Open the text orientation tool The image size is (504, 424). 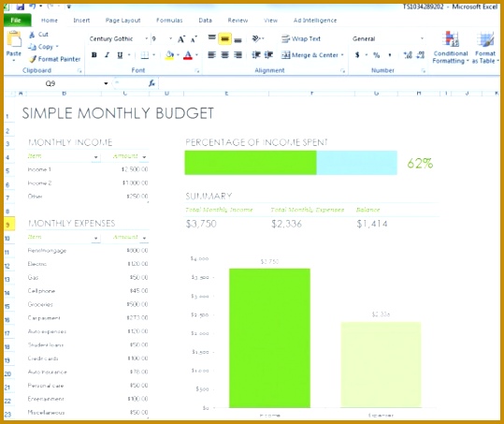pos(256,38)
